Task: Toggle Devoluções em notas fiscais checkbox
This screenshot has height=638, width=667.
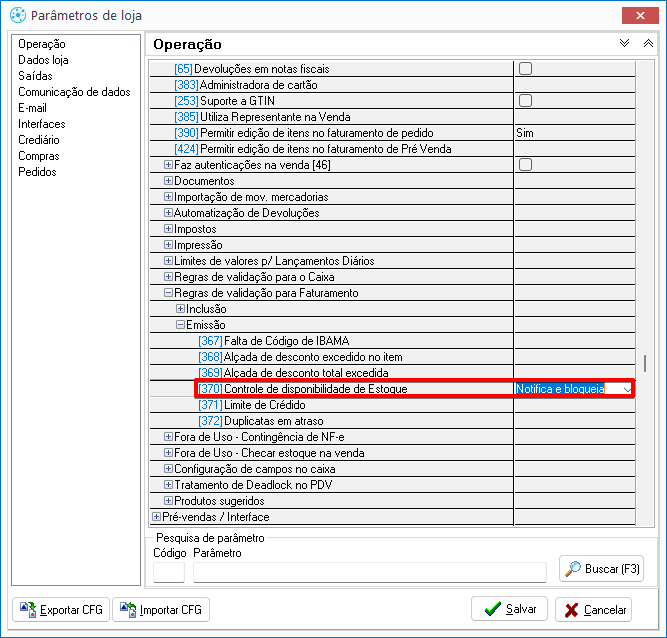Action: tap(525, 68)
